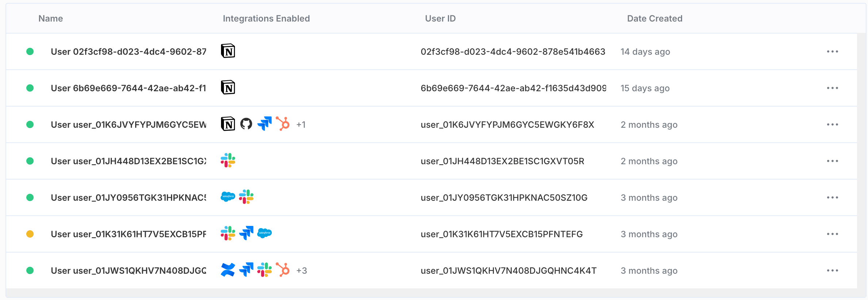The width and height of the screenshot is (868, 300).
Task: Open the more options menu for user 02f3cf98
Action: click(x=832, y=51)
